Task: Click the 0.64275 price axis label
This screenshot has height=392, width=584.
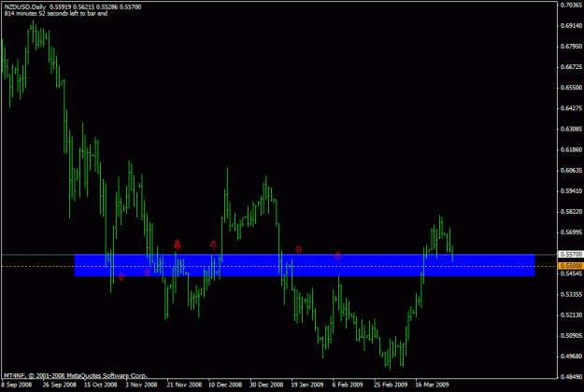Action: click(x=571, y=108)
